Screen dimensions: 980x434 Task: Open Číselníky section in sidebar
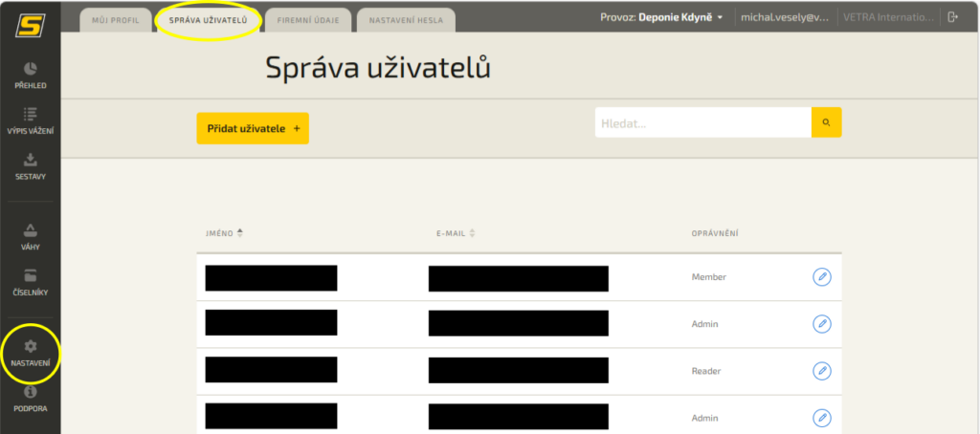click(30, 282)
